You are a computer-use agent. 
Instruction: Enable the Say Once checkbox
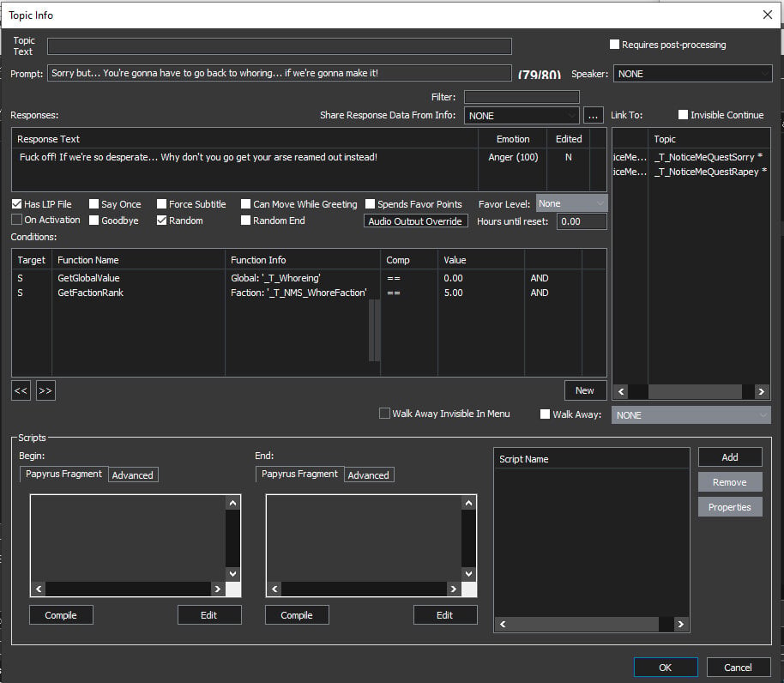tap(93, 204)
